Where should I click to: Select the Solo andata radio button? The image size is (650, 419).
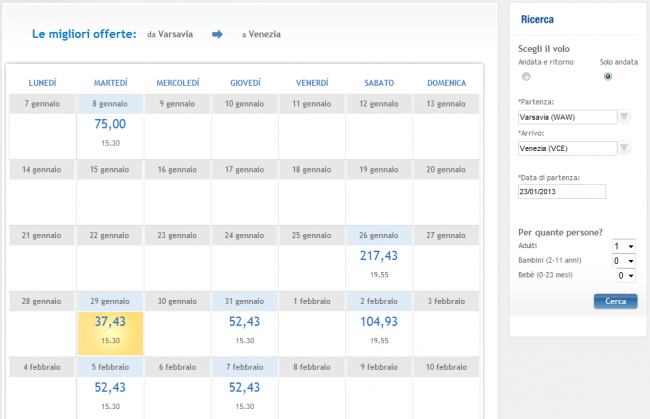(607, 76)
